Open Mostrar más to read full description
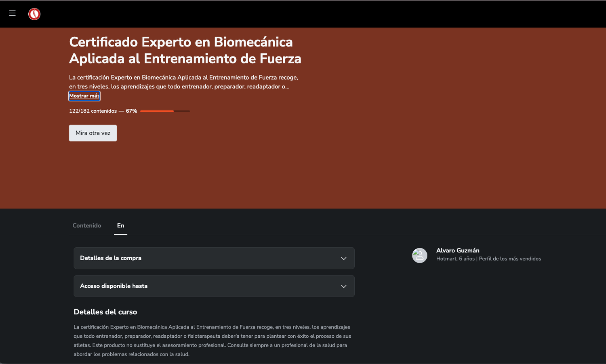 coord(84,96)
